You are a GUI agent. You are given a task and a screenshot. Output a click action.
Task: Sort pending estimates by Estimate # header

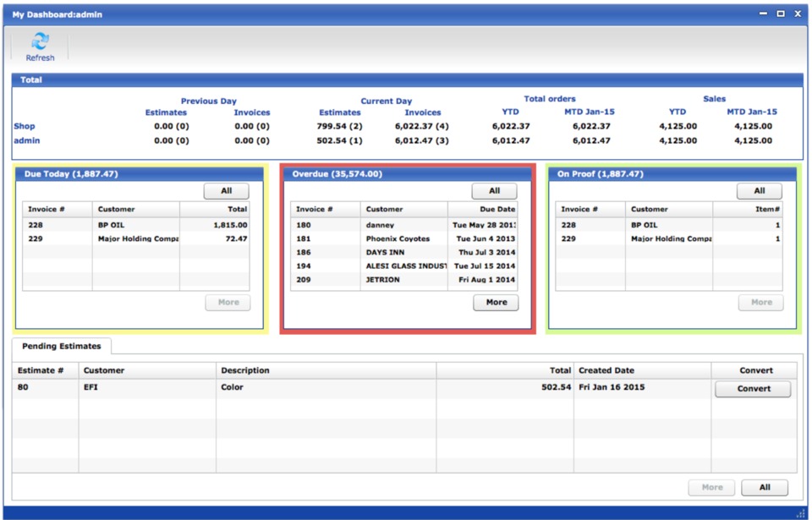[x=46, y=370]
